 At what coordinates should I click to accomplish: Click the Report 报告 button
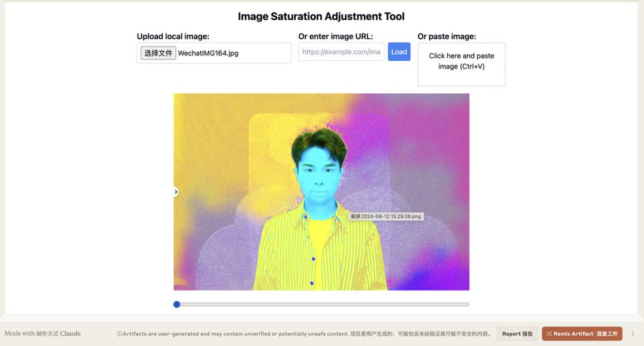coord(517,333)
